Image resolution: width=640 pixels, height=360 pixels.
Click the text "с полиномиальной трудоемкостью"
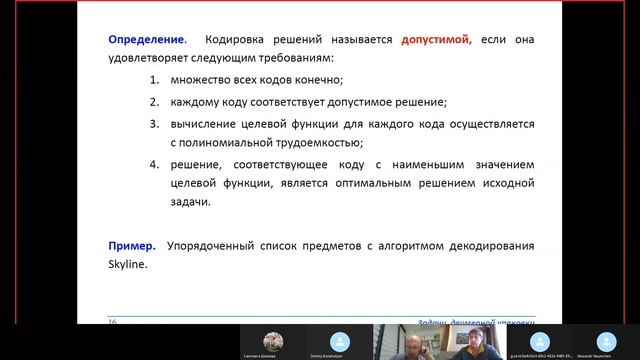[267, 143]
